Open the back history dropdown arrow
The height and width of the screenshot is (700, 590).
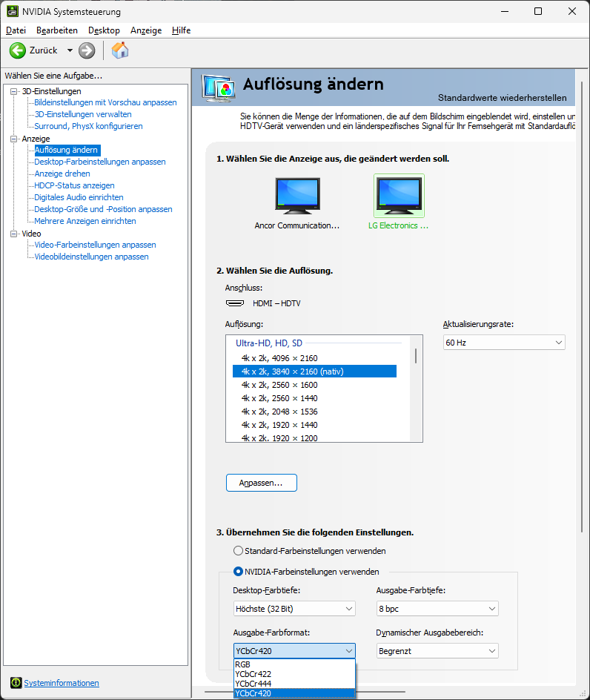point(70,50)
